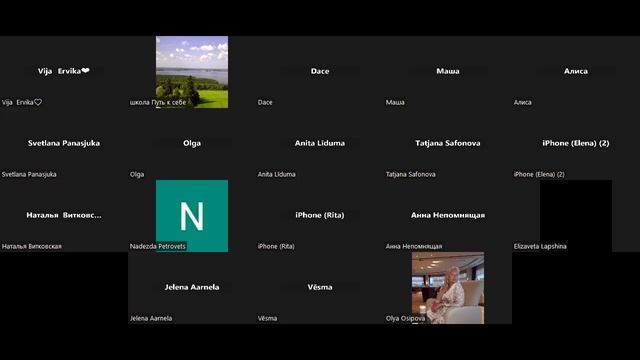Click the small caption Vēsma
The width and height of the screenshot is (640, 360).
click(x=267, y=318)
